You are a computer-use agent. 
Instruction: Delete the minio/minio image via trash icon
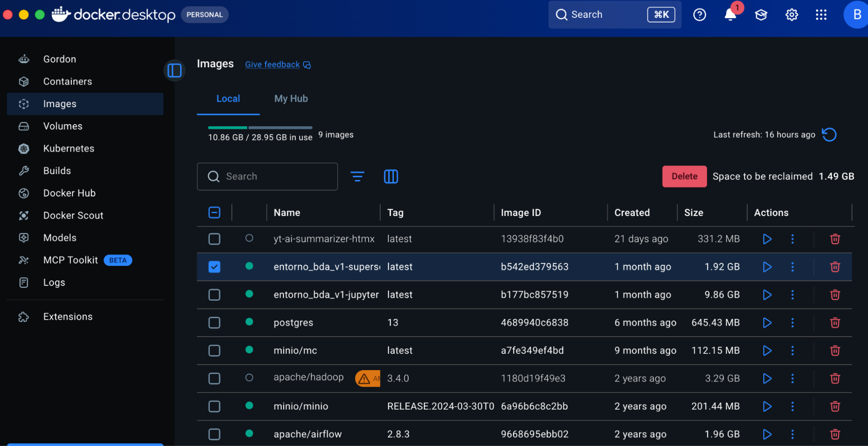click(x=835, y=407)
